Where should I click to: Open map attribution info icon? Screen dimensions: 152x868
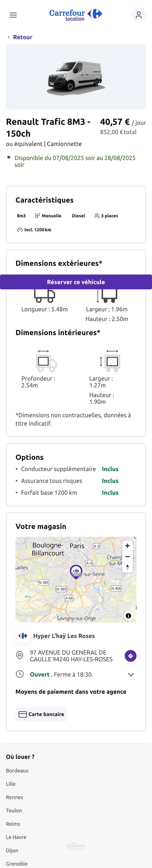coord(128,616)
